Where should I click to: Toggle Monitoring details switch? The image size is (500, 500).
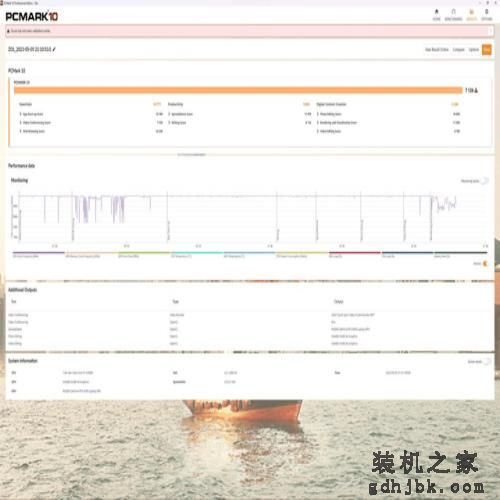[485, 181]
